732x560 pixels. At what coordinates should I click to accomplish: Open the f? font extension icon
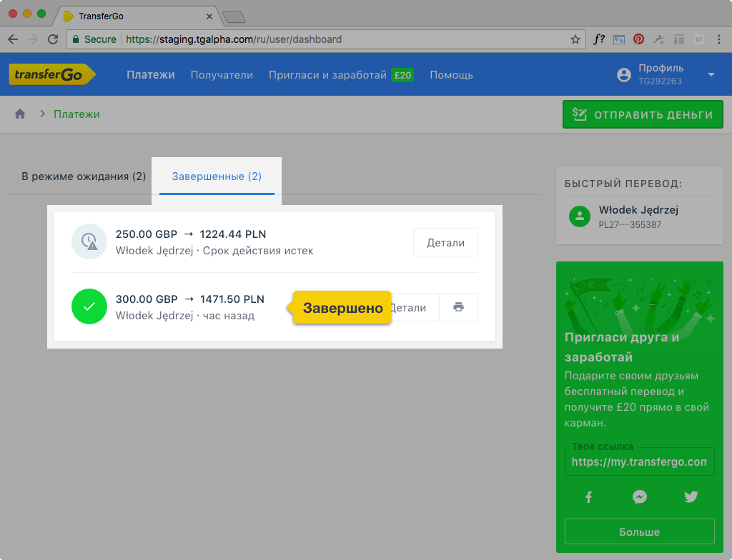(599, 39)
